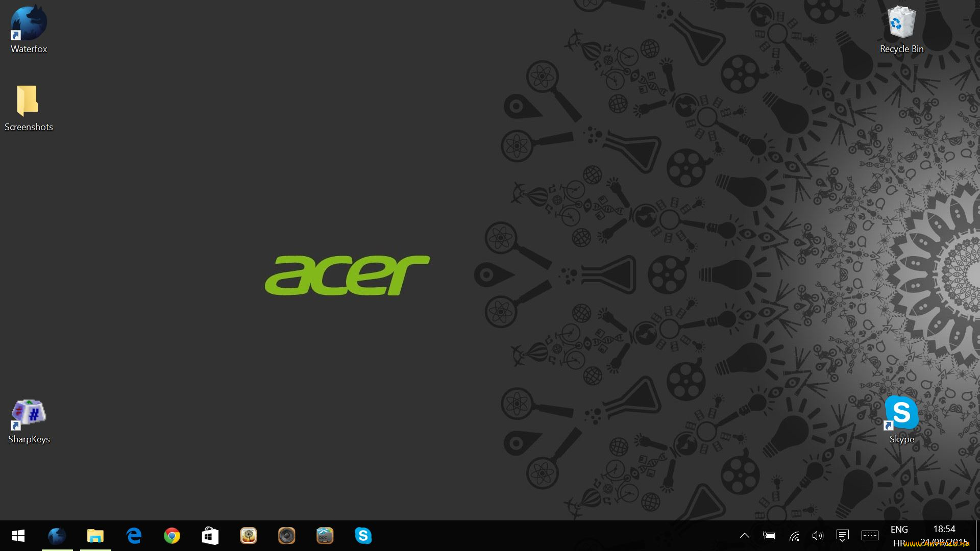Click the Show desktop strip at taskbar end
Viewport: 980px width, 551px height.
click(977, 536)
